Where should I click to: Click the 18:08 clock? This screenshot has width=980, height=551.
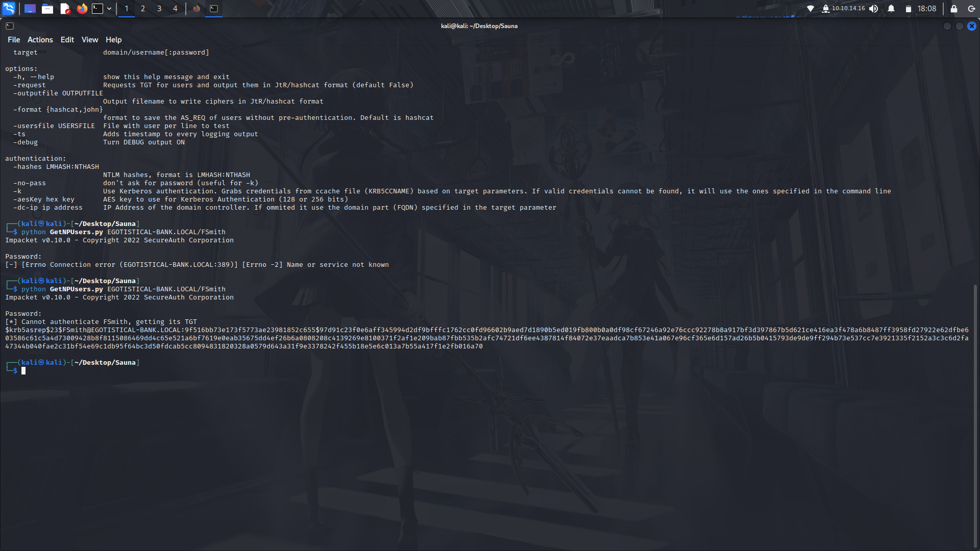(926, 8)
